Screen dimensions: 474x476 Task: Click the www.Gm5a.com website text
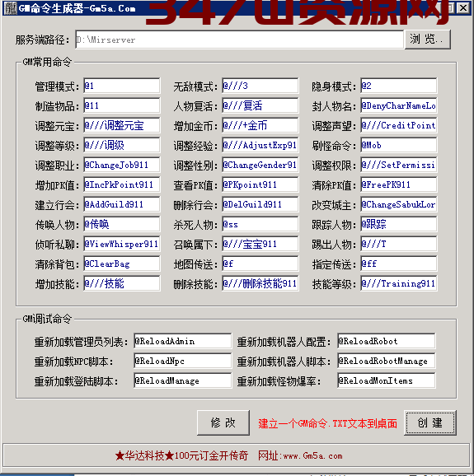point(312,455)
